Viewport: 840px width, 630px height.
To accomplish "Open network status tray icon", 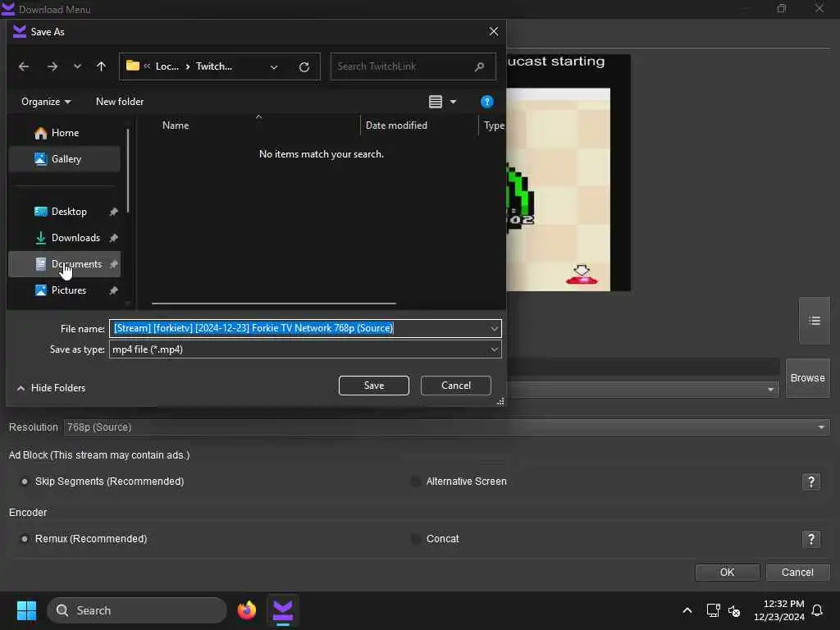I will tap(713, 610).
